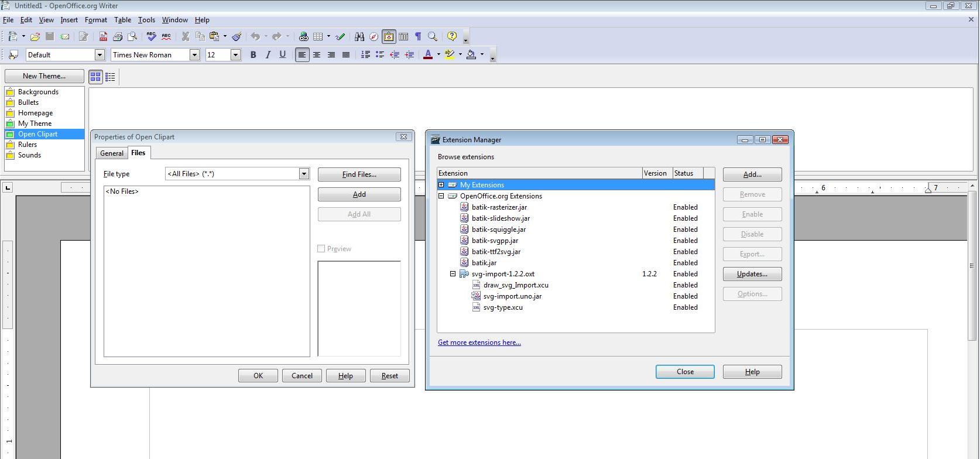The height and width of the screenshot is (459, 980).
Task: Click the Zoom magnifier icon
Action: (x=433, y=36)
